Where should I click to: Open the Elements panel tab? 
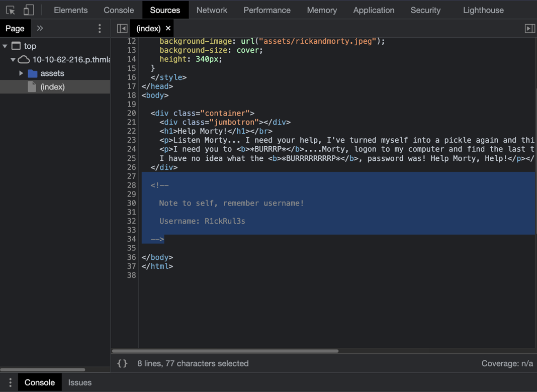[70, 10]
